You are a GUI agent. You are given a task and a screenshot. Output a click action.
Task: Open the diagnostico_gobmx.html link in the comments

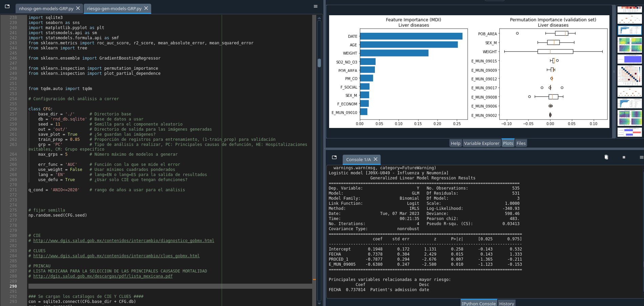pos(123,240)
